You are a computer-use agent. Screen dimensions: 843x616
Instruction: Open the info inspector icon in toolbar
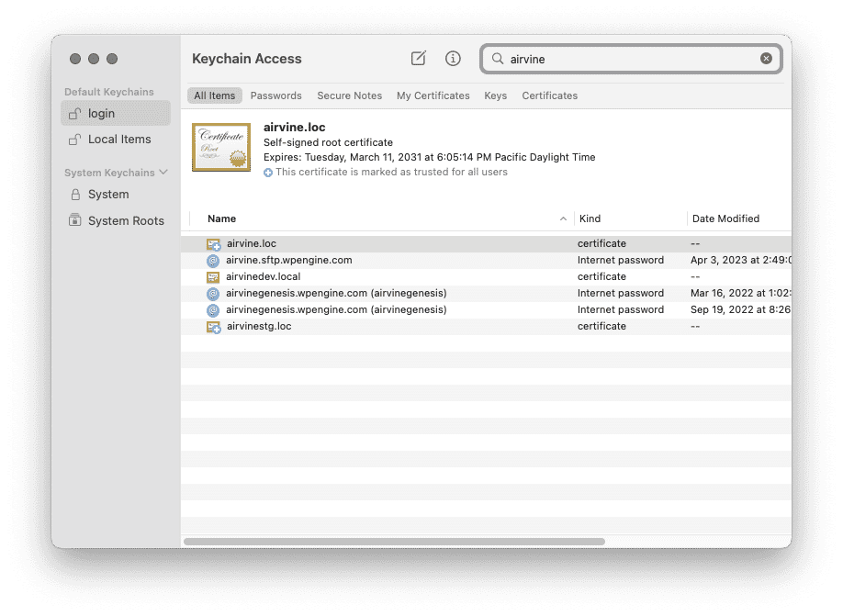point(453,59)
